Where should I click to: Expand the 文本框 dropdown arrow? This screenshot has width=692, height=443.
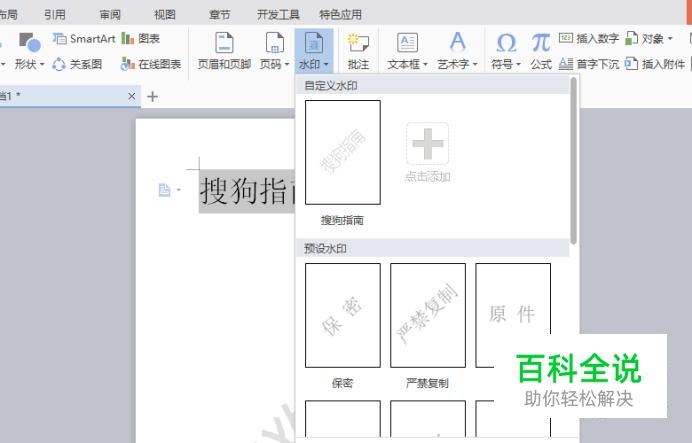point(425,64)
